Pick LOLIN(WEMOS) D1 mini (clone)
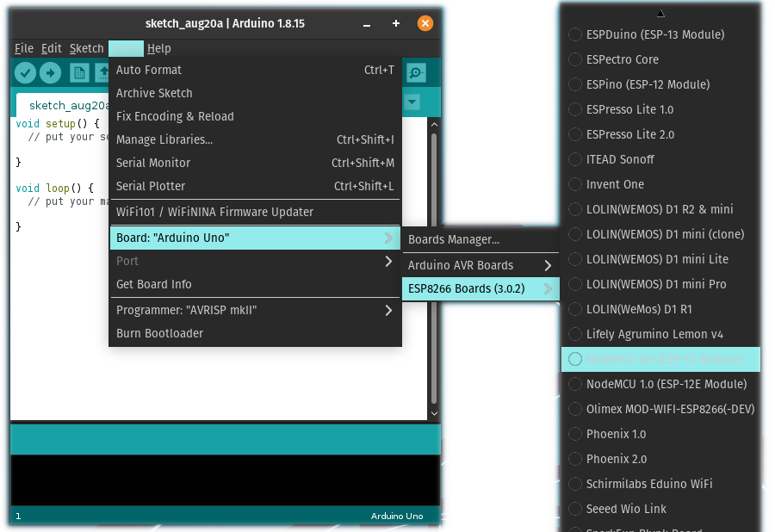The height and width of the screenshot is (532, 775). (660, 234)
